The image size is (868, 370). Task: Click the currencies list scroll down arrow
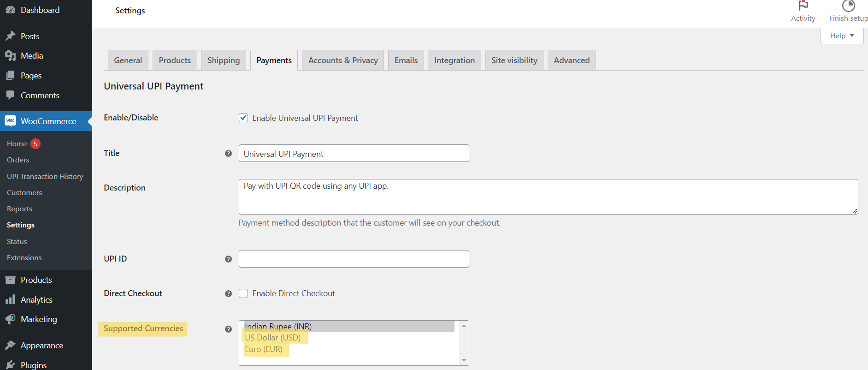pos(464,360)
